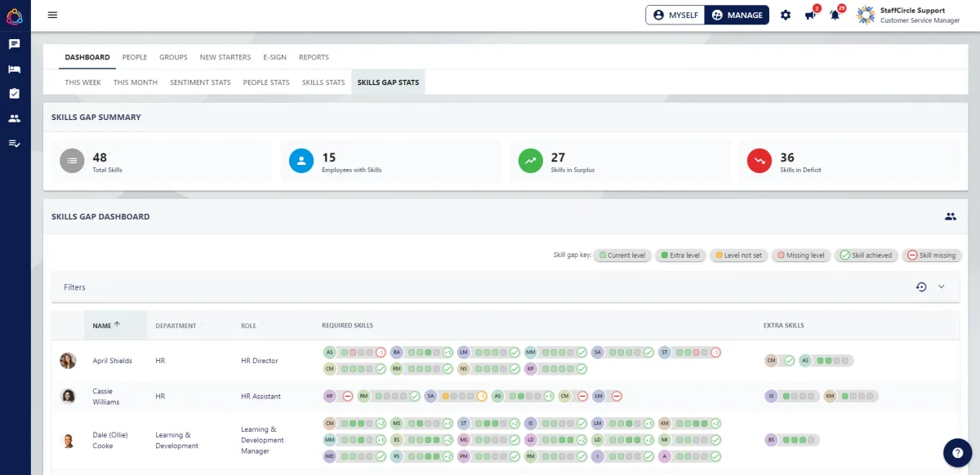Click KP missing skill in Cassie Williams row

[338, 396]
